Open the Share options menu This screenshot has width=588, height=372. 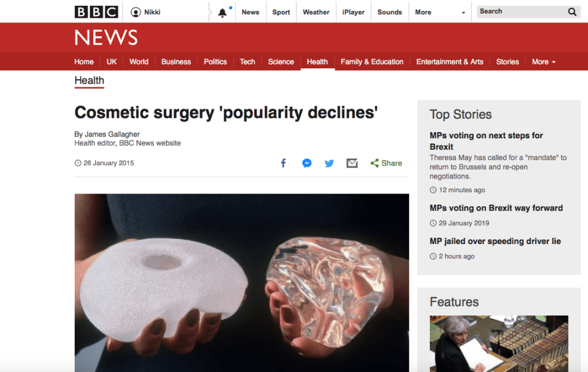(x=386, y=163)
